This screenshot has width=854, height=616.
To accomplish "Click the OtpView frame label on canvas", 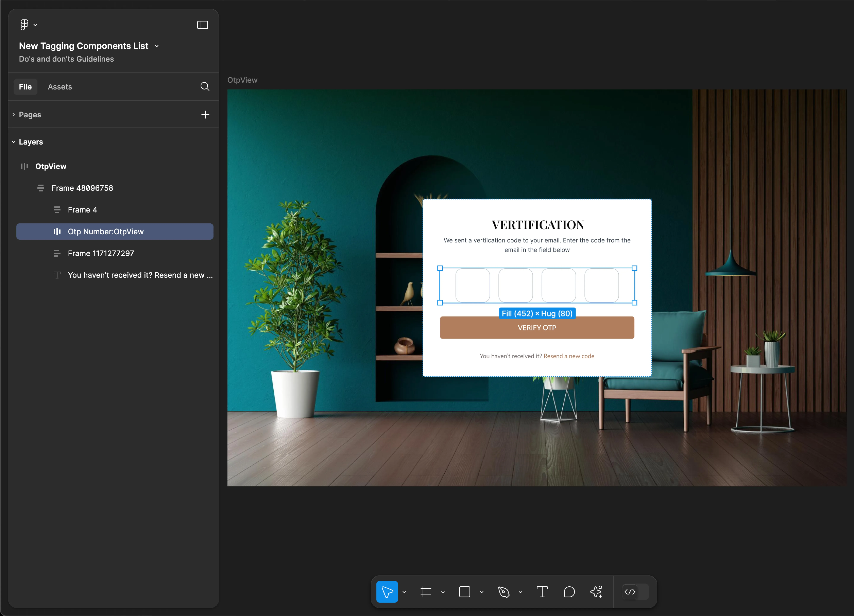I will 243,80.
